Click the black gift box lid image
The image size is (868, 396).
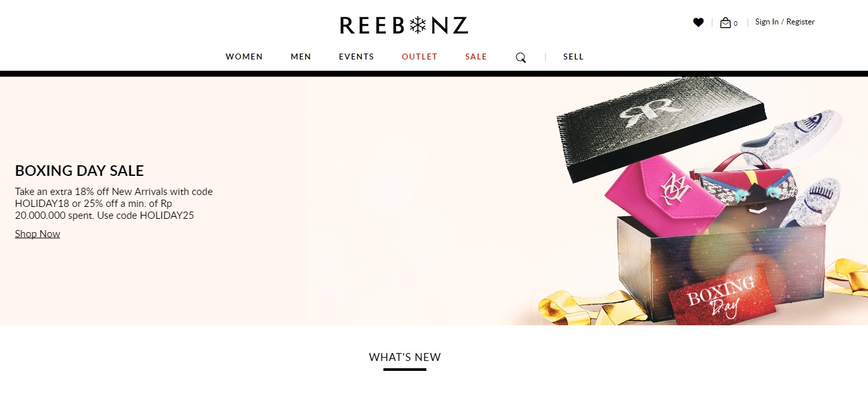(661, 127)
